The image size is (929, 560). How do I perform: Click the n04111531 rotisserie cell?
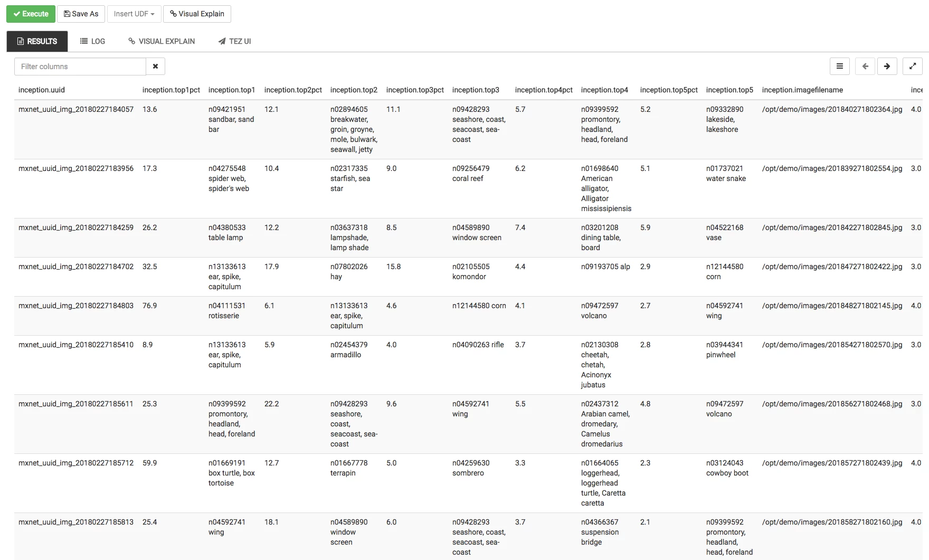[x=227, y=311]
